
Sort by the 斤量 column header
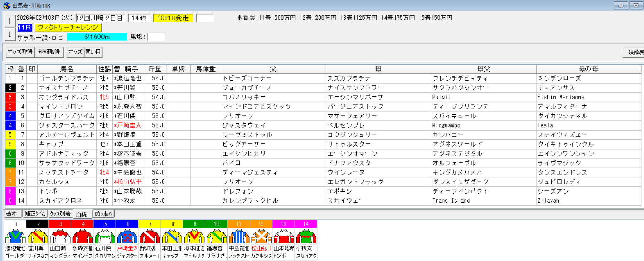point(155,69)
